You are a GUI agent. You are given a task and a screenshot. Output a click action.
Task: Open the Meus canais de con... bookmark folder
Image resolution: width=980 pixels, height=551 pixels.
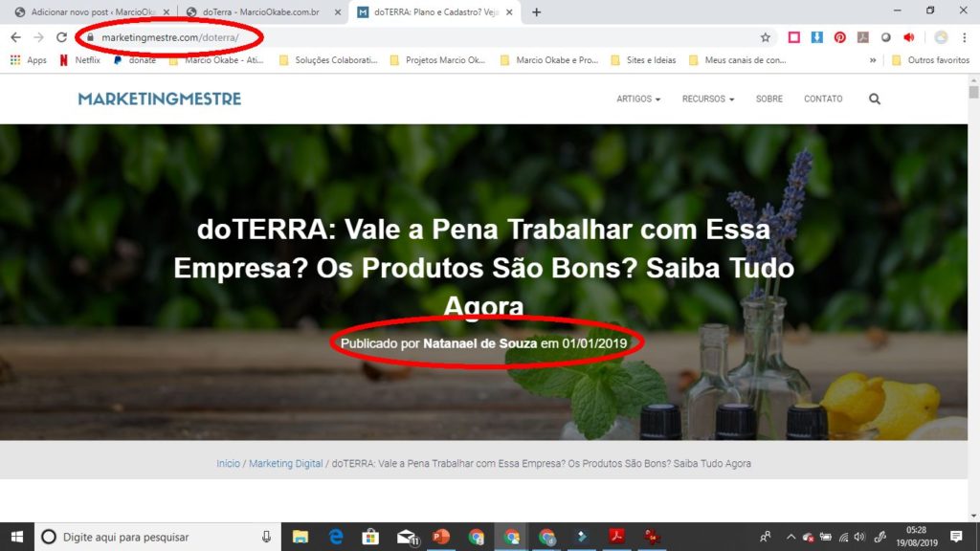738,60
